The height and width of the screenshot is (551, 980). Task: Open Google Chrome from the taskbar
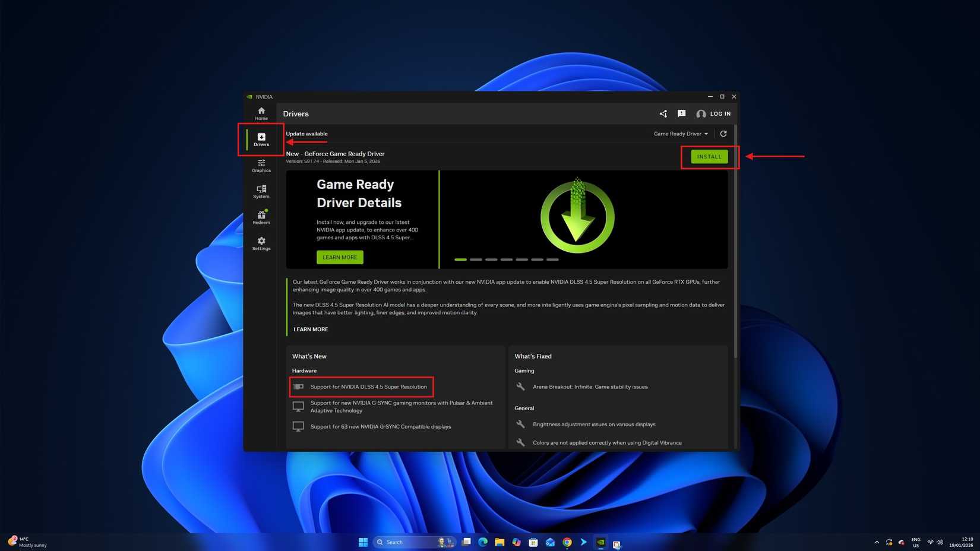click(567, 542)
